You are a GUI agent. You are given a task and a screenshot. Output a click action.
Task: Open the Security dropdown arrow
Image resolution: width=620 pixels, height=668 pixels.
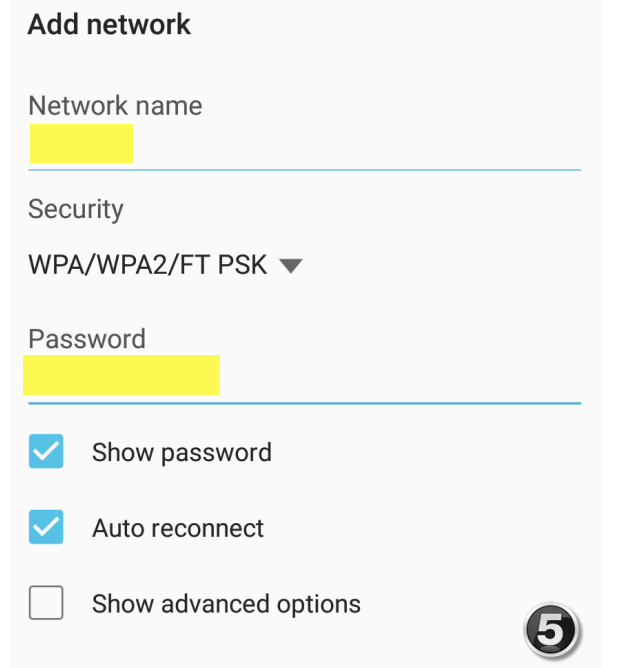pos(291,266)
